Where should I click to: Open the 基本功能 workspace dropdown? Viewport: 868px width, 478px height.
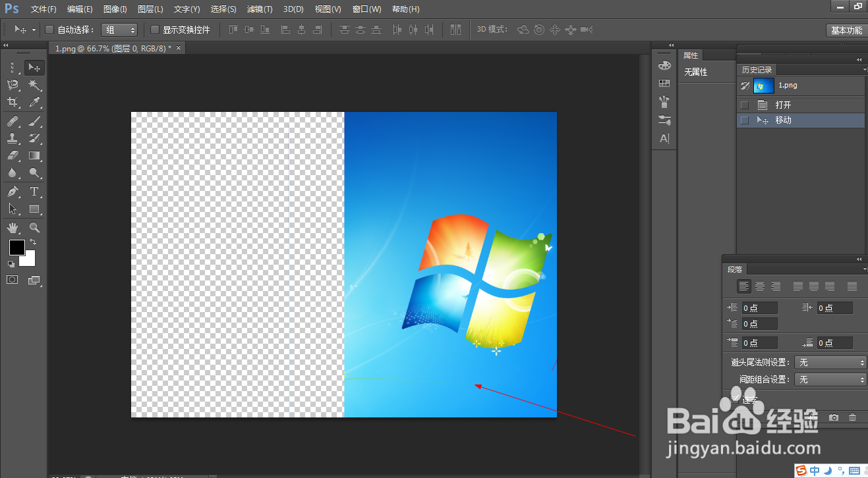tap(846, 30)
